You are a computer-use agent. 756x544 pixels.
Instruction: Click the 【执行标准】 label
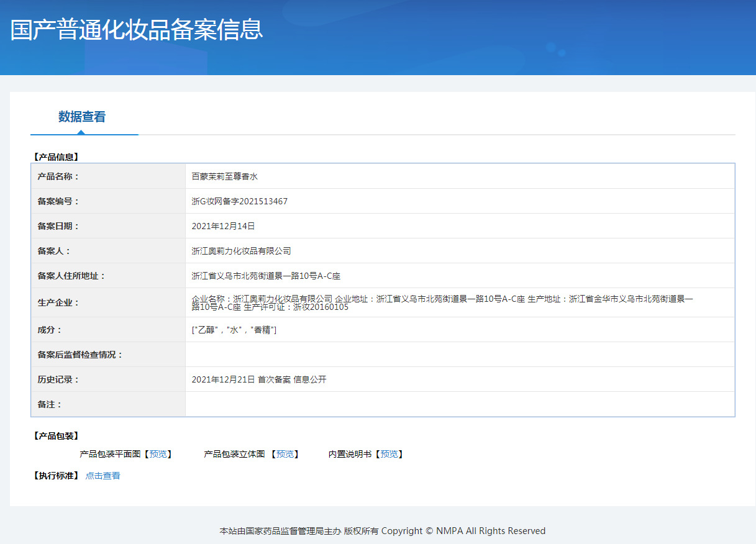point(56,476)
